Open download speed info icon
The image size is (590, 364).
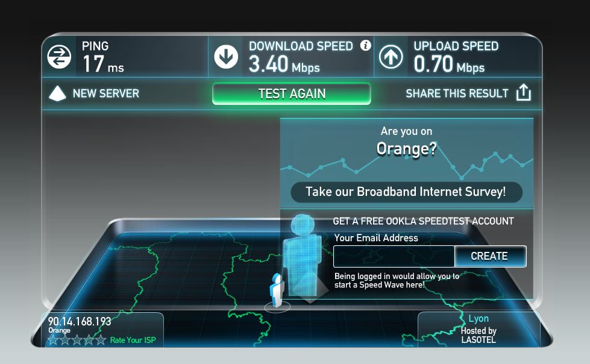[x=365, y=46]
